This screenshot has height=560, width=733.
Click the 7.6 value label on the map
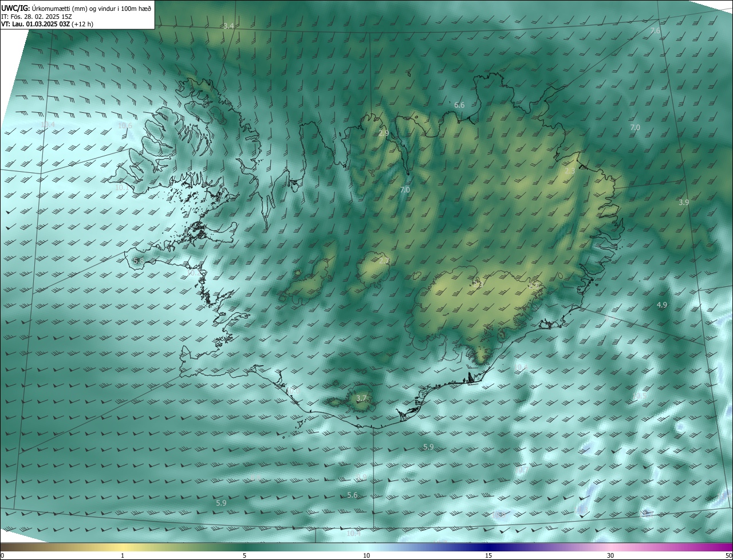pos(655,30)
